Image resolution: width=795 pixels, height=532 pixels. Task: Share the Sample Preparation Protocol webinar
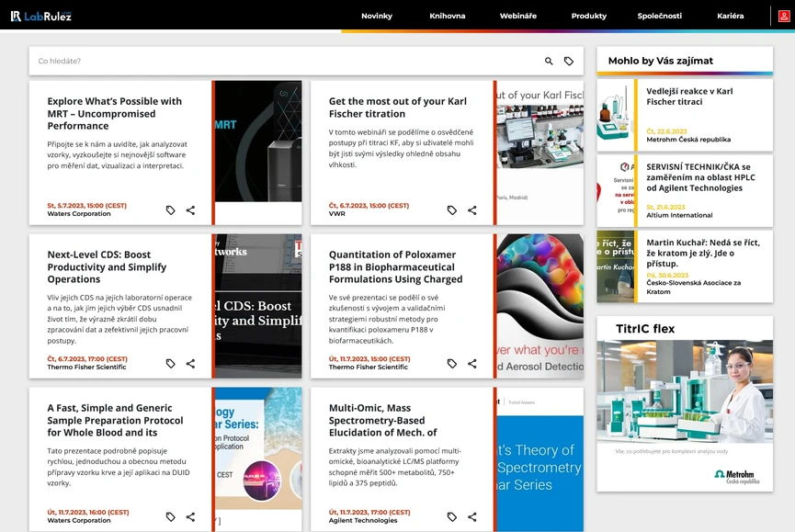190,516
